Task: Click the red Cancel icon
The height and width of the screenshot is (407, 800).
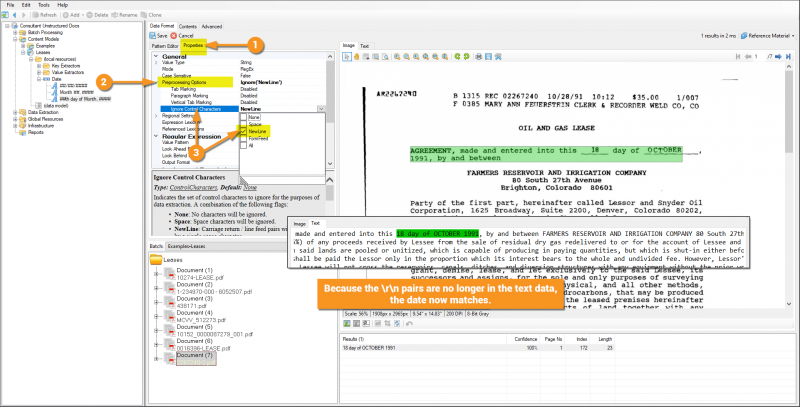Action: coord(175,35)
